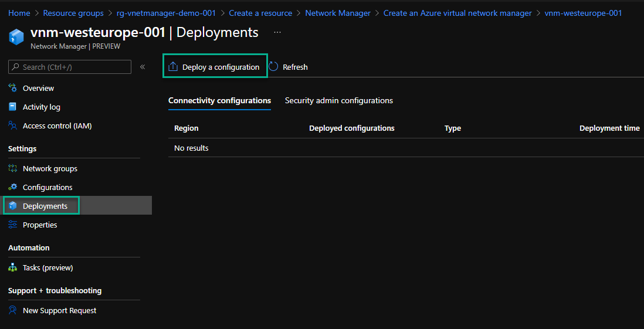Sort by Type column header
Screen dimensions: 644x329
click(453, 128)
